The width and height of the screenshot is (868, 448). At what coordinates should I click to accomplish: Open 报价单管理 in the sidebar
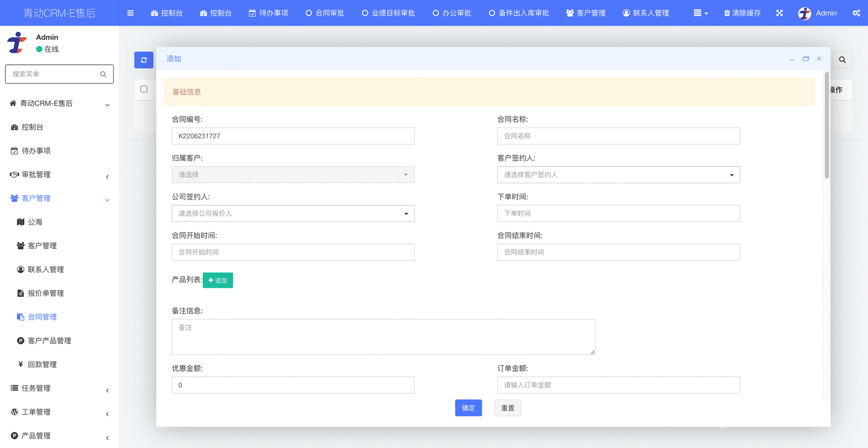pyautogui.click(x=46, y=293)
